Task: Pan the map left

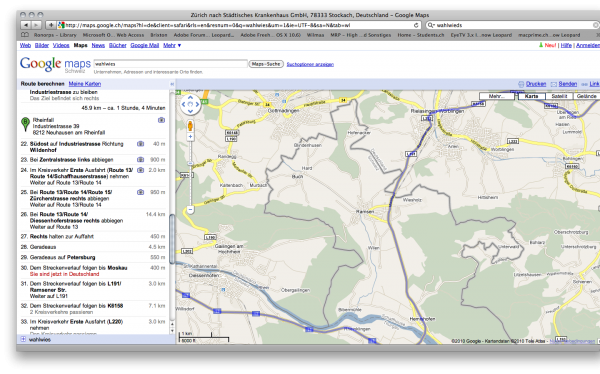Action: [183, 104]
